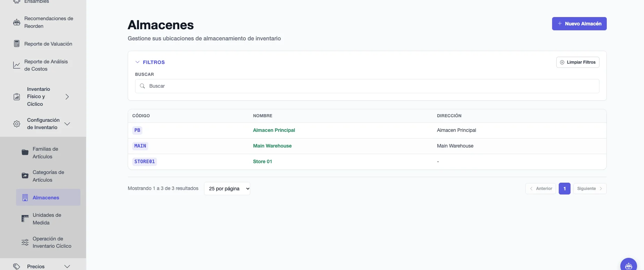Screen dimensions: 644x270
Task: Open the 25 por página dropdown
Action: [227, 189]
